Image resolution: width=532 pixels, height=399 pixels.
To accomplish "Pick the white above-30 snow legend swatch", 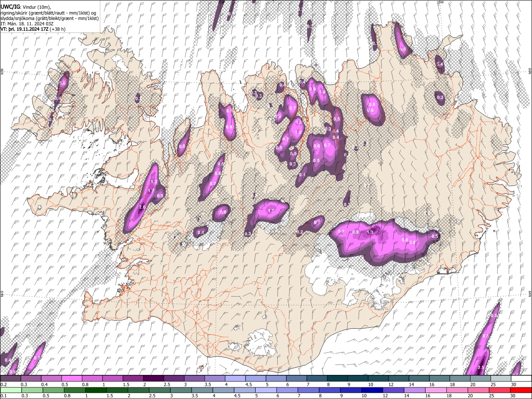I will coord(521,379).
